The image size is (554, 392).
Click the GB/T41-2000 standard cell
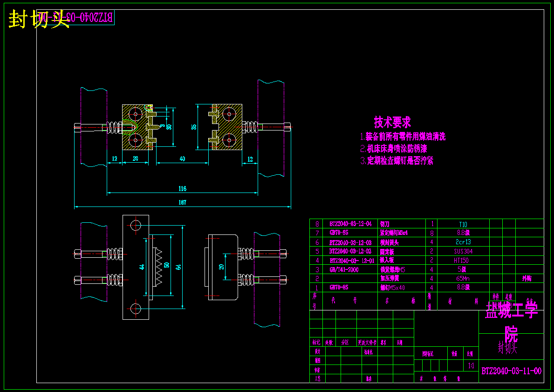[344, 270]
